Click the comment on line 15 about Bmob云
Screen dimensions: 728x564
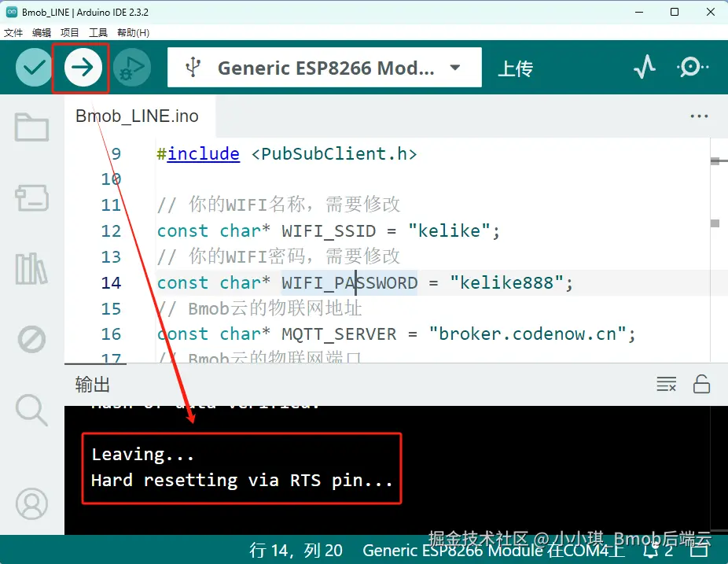pos(259,308)
